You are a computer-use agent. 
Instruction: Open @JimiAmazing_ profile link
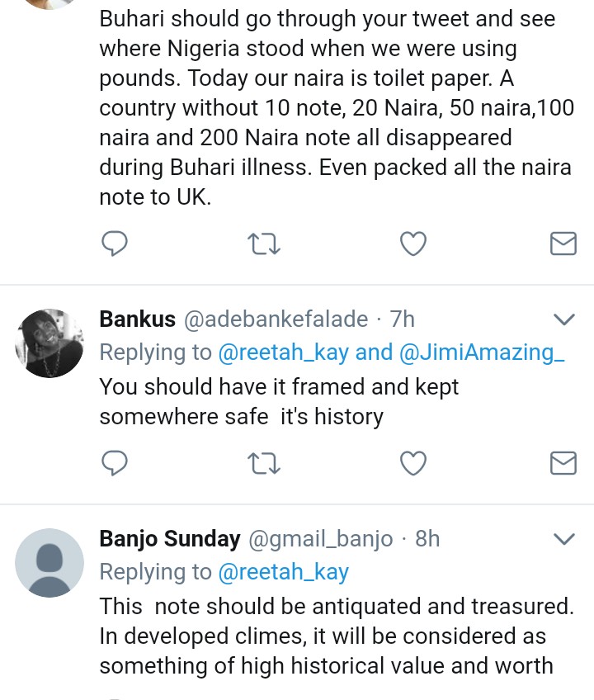pos(482,352)
